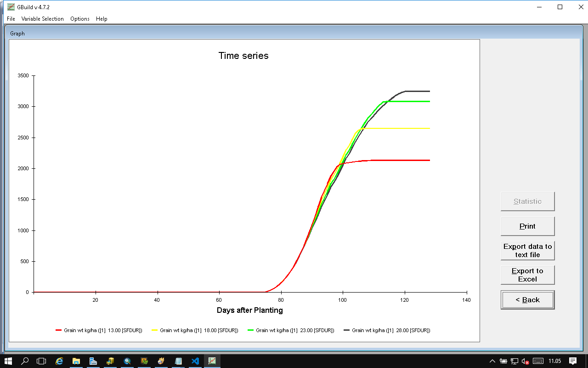Click Export data to text file
This screenshot has width=588, height=368.
(527, 251)
